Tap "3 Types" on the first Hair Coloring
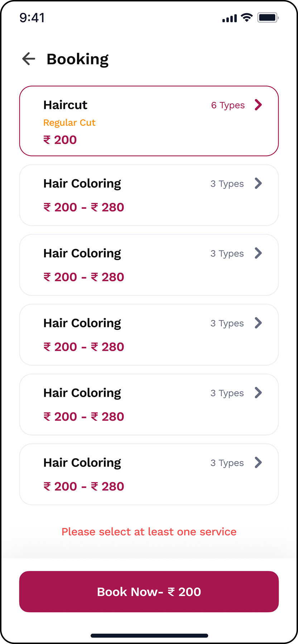 coord(227,184)
